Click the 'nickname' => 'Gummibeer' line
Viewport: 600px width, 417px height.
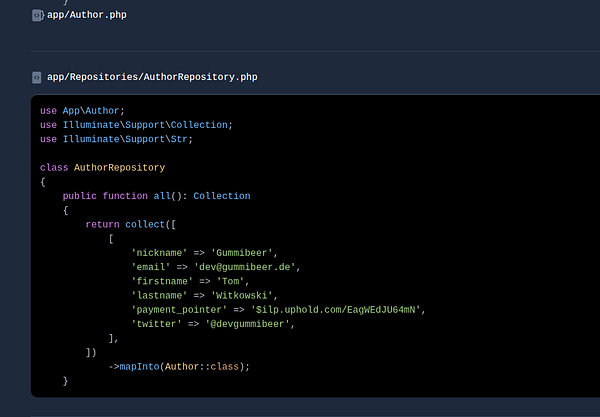[204, 253]
